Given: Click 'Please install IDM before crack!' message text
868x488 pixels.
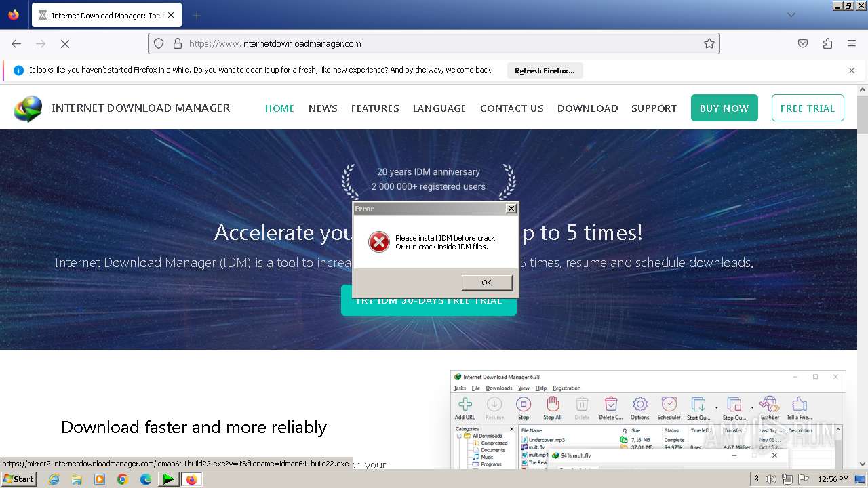Looking at the screenshot, I should click(x=446, y=238).
